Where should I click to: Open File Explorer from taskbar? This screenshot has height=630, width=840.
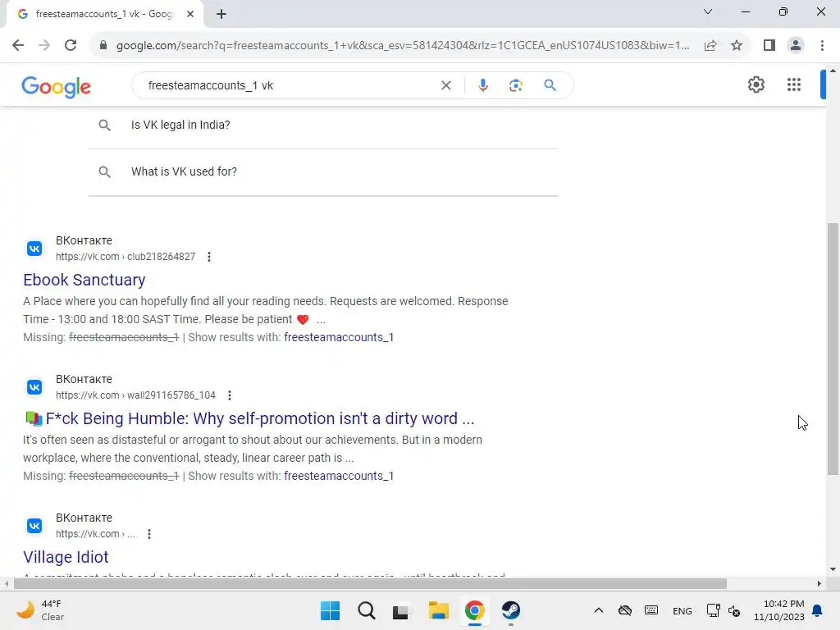click(x=438, y=610)
